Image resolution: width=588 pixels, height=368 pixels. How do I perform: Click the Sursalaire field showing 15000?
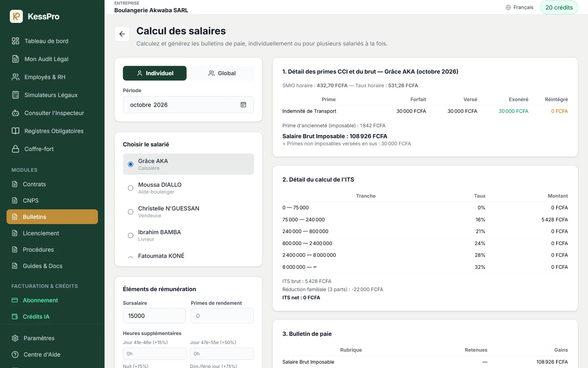[154, 316]
